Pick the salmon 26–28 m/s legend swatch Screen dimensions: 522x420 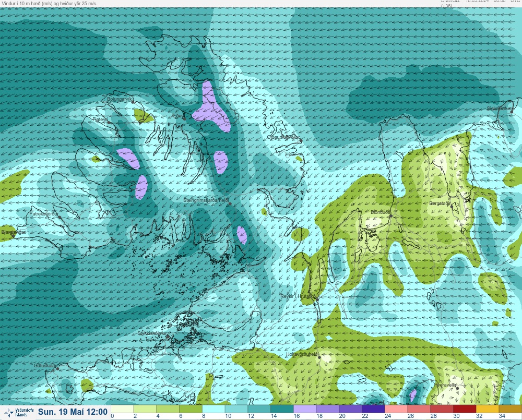click(419, 409)
